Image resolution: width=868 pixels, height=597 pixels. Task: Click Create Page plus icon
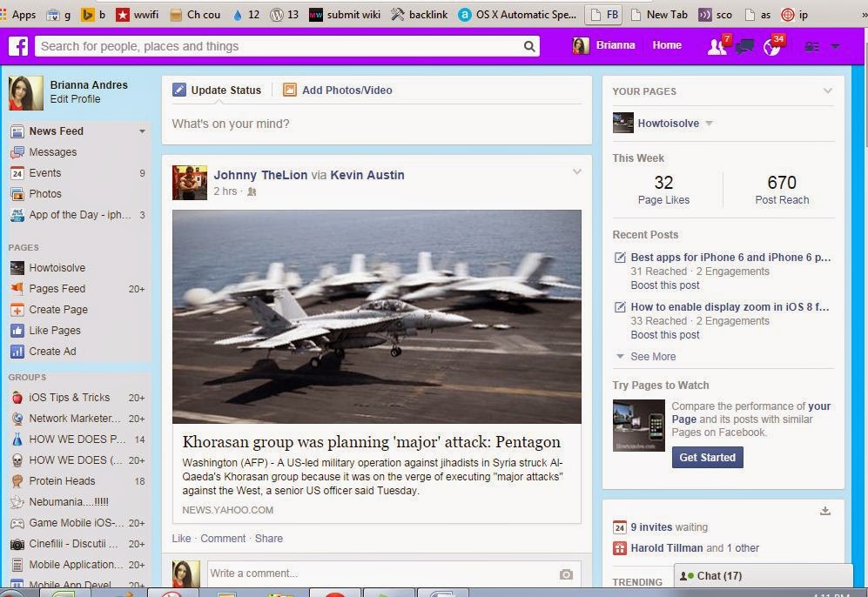pos(17,310)
